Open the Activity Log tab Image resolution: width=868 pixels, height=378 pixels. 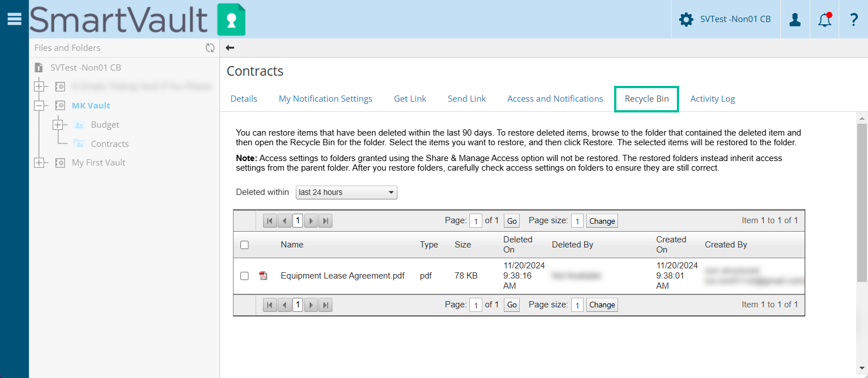(712, 98)
